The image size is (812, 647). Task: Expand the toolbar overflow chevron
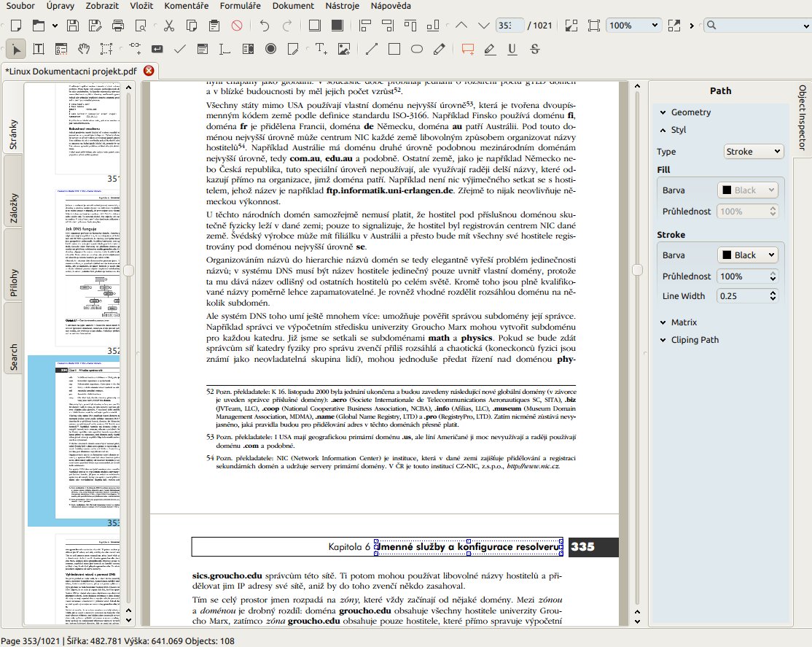[691, 26]
